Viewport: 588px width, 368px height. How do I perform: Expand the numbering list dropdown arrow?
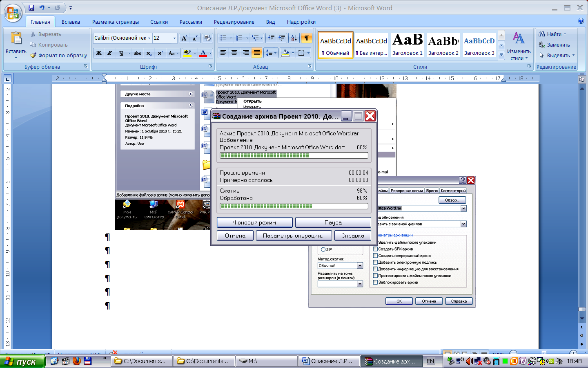[x=247, y=38]
